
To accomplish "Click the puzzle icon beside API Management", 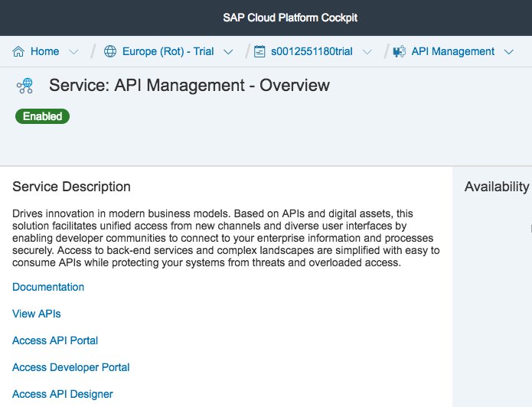I will click(x=399, y=52).
